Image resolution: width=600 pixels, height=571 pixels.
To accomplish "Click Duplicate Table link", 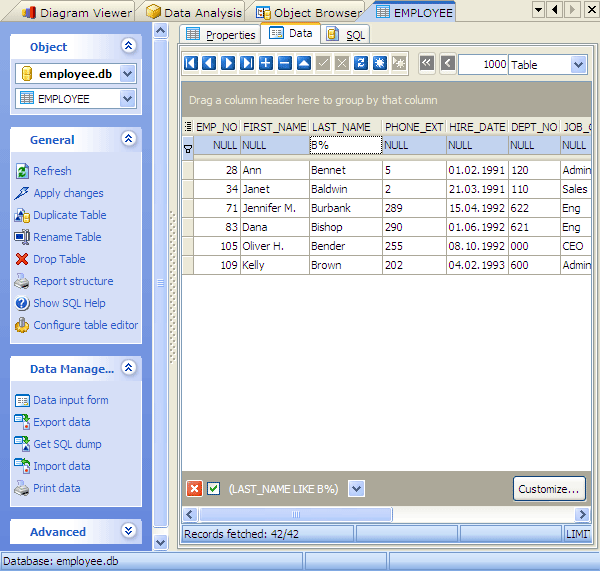I will click(x=70, y=215).
